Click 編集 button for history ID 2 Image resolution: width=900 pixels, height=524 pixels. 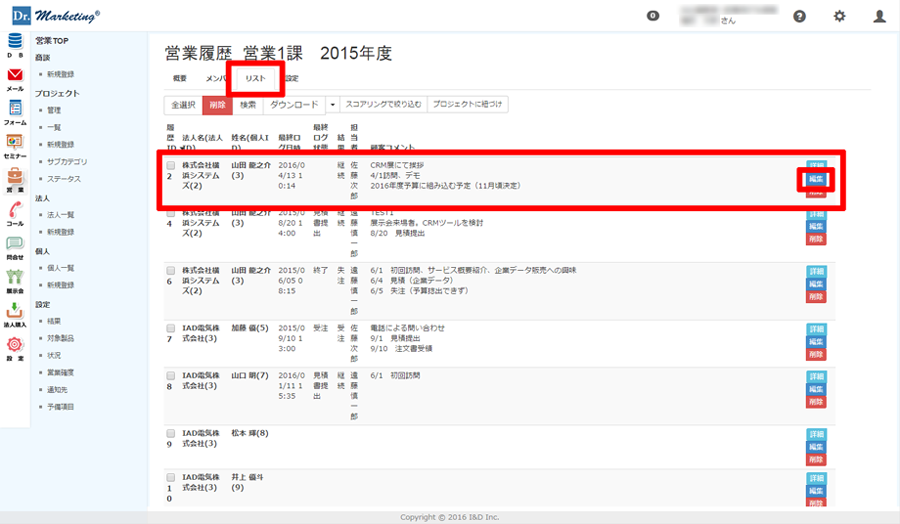[x=816, y=179]
